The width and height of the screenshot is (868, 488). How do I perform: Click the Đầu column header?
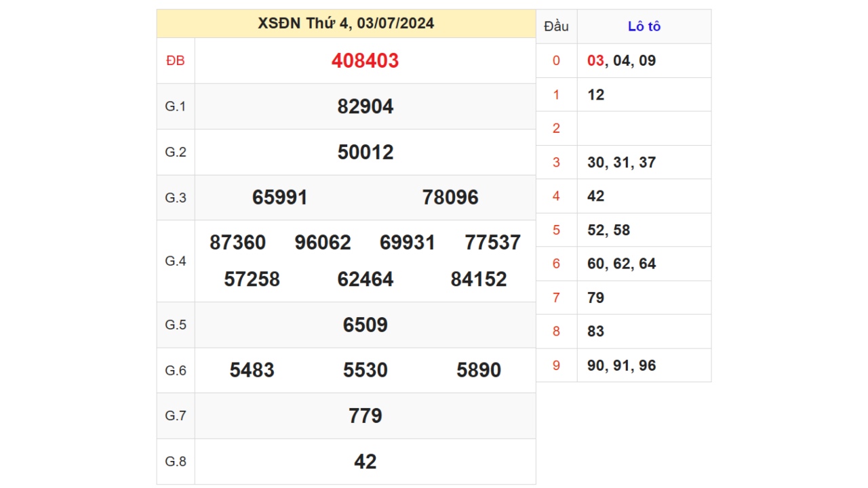pyautogui.click(x=556, y=26)
